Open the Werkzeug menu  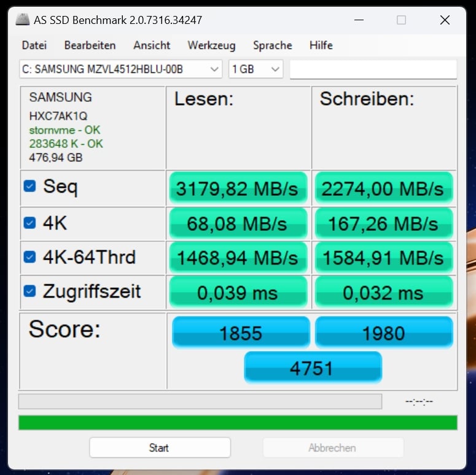click(211, 45)
